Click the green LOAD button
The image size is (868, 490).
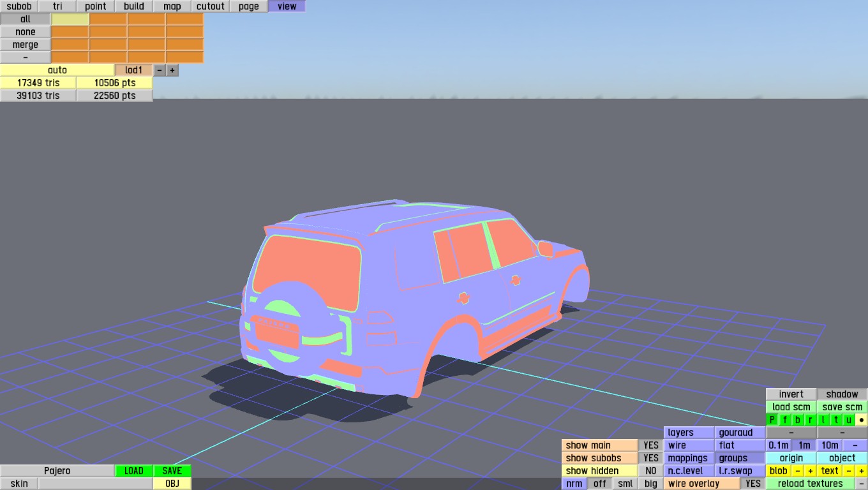(x=134, y=471)
